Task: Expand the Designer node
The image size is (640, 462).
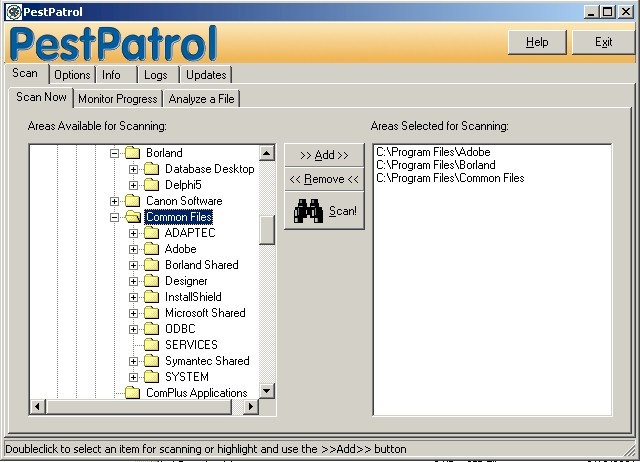Action: pyautogui.click(x=133, y=281)
